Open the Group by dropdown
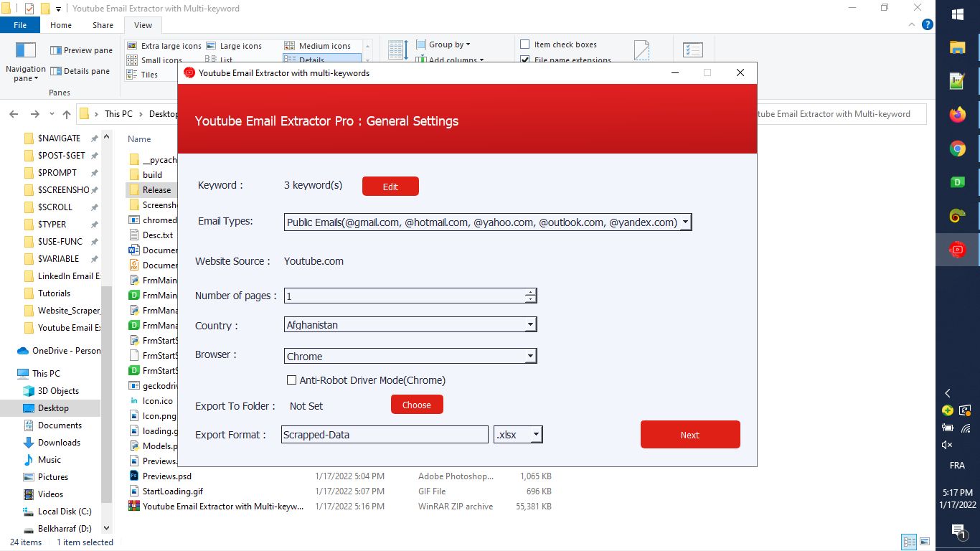Viewport: 980px width, 551px height. tap(443, 44)
